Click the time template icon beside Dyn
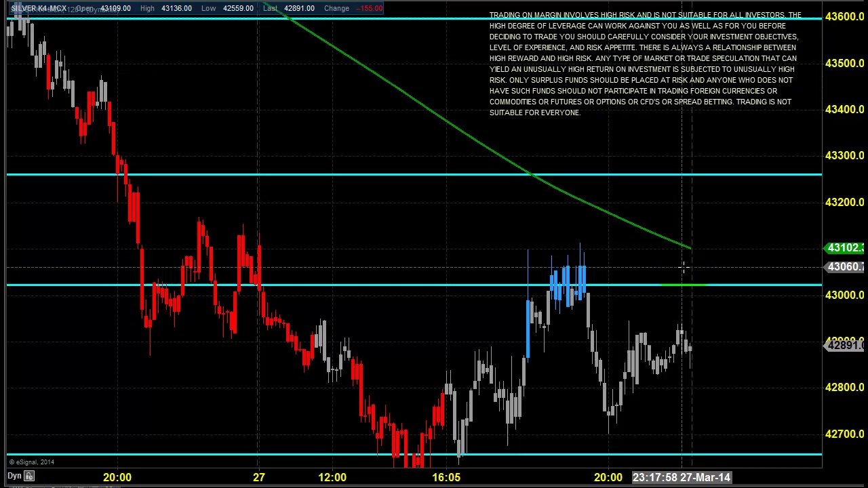This screenshot has height=488, width=868. pyautogui.click(x=29, y=476)
